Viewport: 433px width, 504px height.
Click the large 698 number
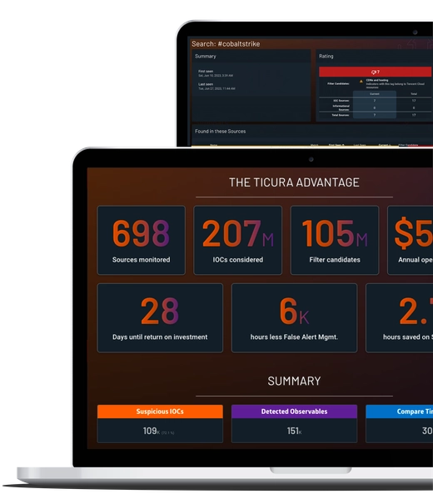[x=141, y=233]
